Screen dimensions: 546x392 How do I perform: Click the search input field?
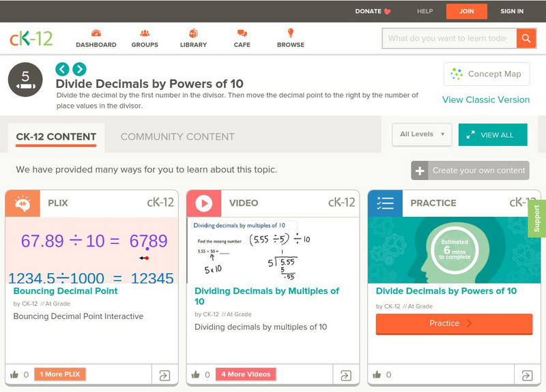coord(449,38)
